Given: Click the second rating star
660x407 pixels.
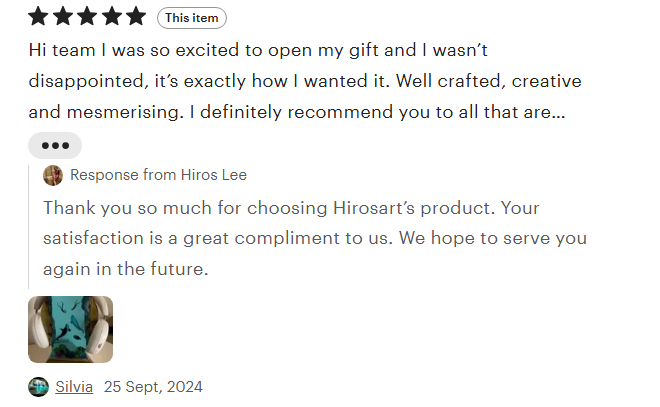Looking at the screenshot, I should click(x=63, y=17).
